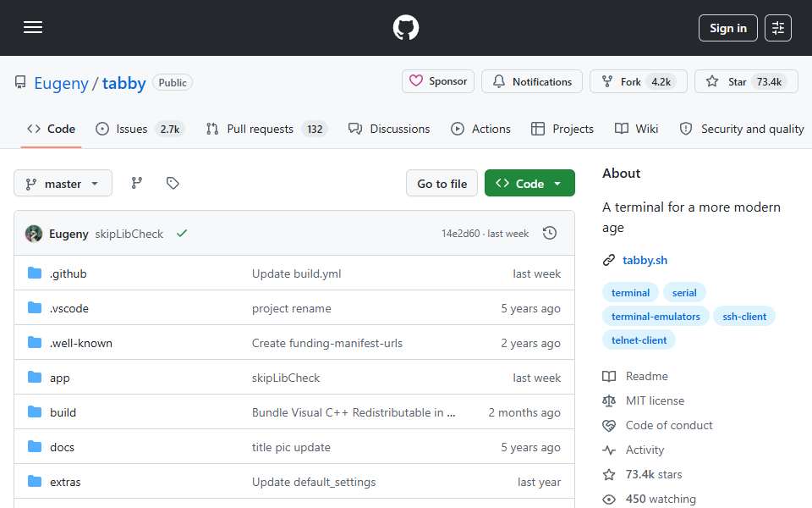Open 'project rename' commit message
This screenshot has width=812, height=508.
[291, 308]
